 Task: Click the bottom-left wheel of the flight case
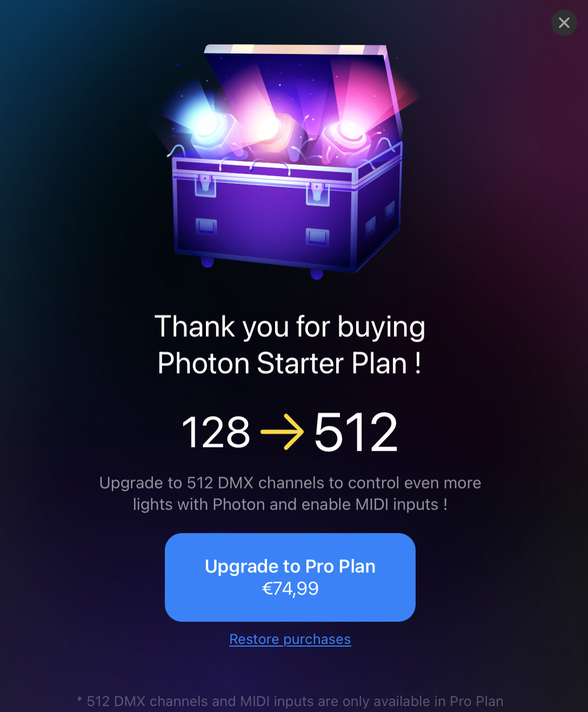tap(208, 262)
